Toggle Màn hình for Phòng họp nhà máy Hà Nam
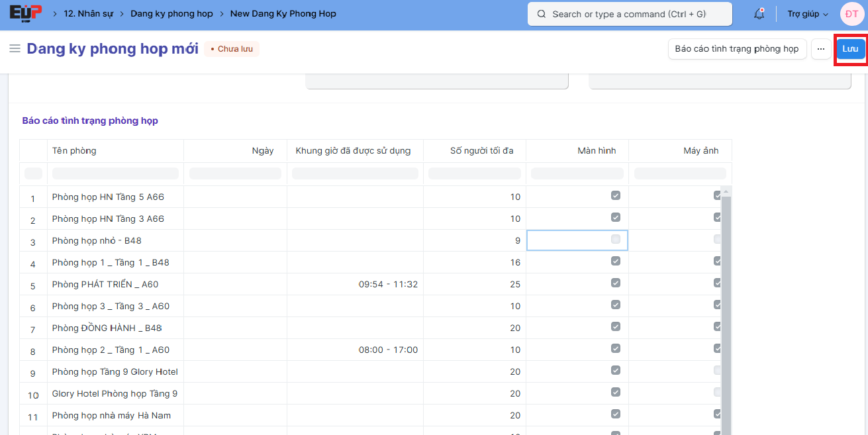 (x=616, y=414)
